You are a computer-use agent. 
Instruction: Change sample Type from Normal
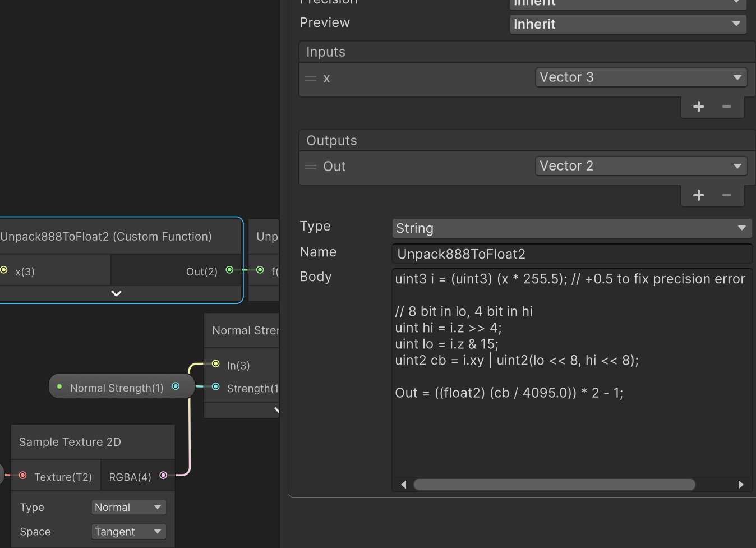coord(128,507)
